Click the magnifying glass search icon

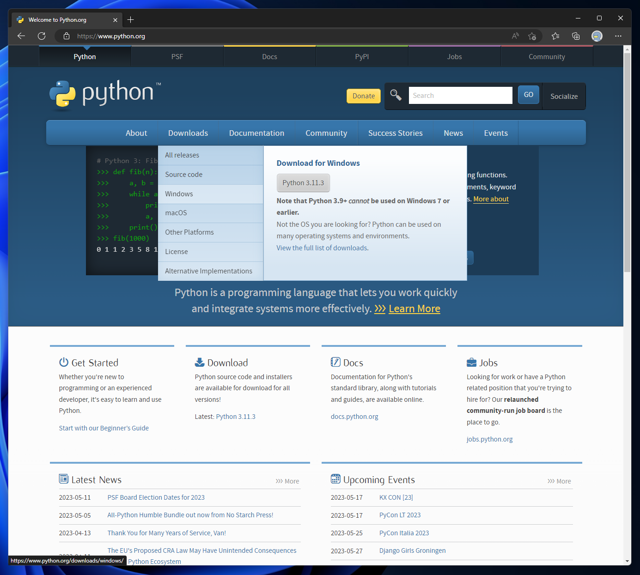click(x=395, y=95)
